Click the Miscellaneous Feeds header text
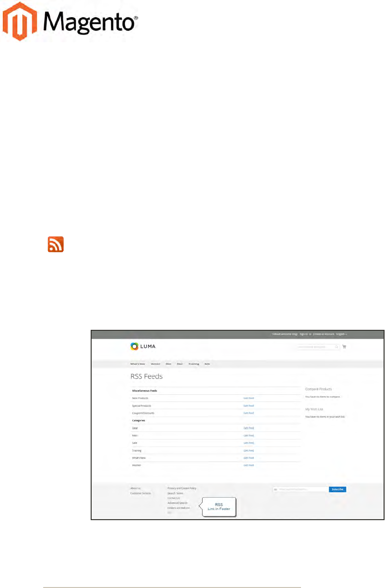385x588 pixels. (x=144, y=391)
